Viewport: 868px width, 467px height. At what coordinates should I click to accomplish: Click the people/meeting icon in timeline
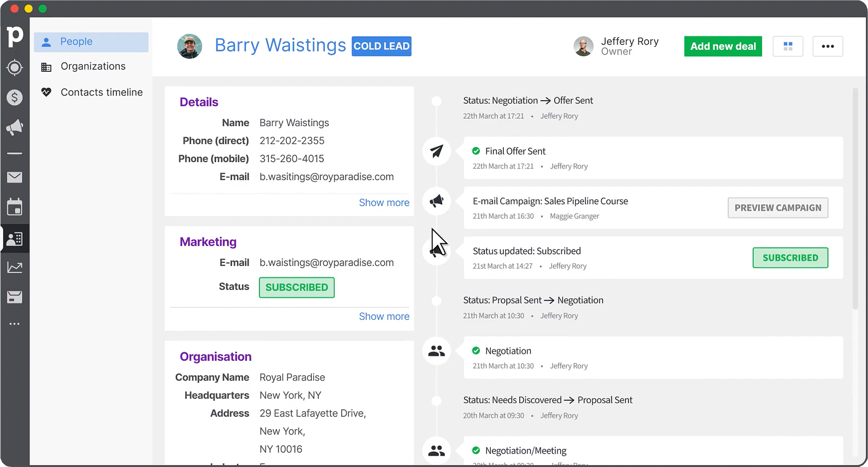(436, 351)
